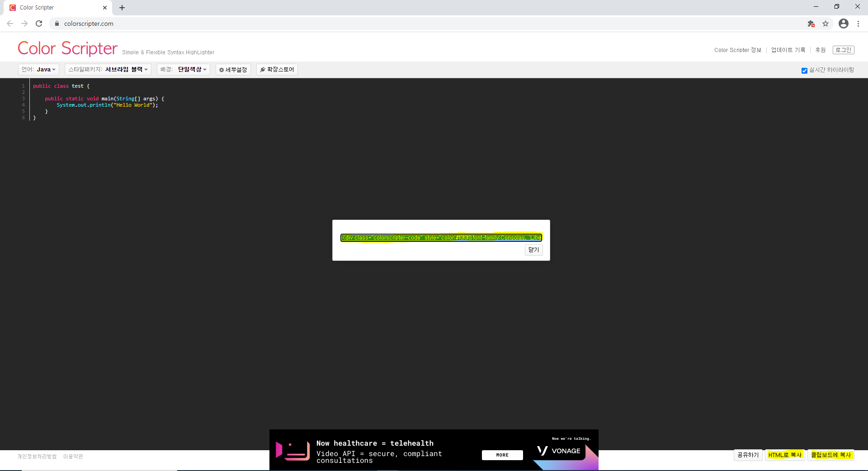
Task: Go back with the browser back arrow
Action: pyautogui.click(x=10, y=24)
